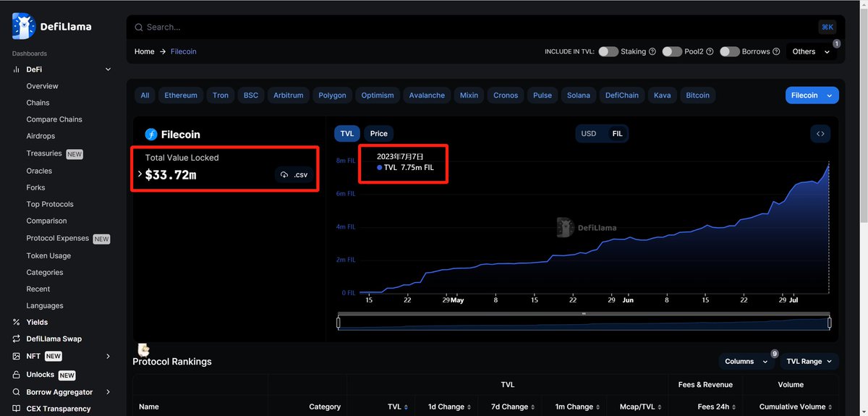868x416 pixels.
Task: Open the embed code icon button
Action: [820, 134]
